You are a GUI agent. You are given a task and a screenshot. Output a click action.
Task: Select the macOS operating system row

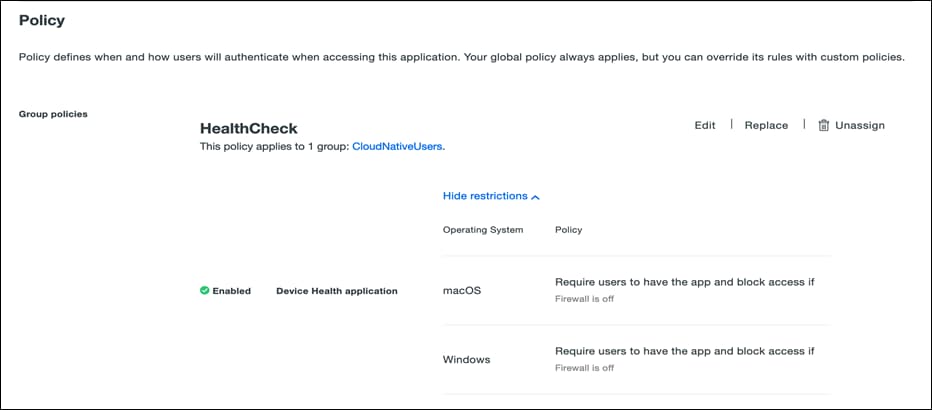pos(462,291)
